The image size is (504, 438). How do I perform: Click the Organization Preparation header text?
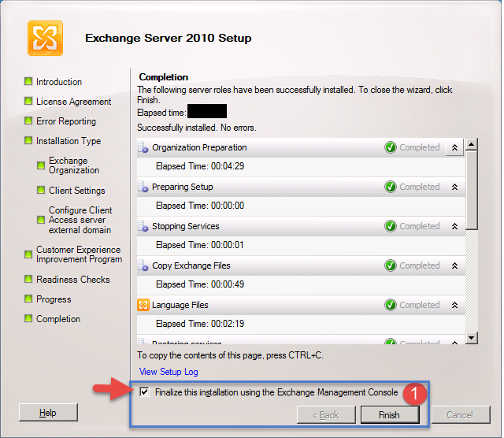199,147
